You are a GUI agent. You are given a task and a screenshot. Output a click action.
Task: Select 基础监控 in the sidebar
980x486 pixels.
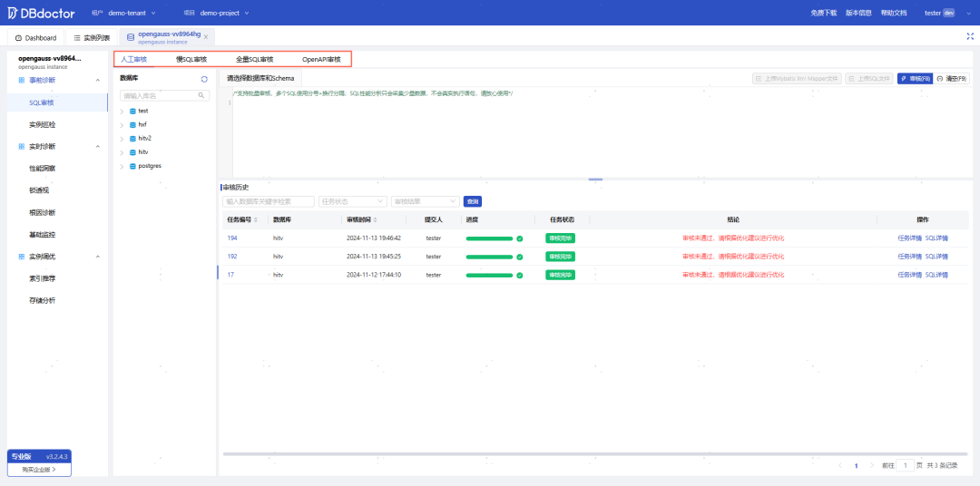(x=43, y=235)
